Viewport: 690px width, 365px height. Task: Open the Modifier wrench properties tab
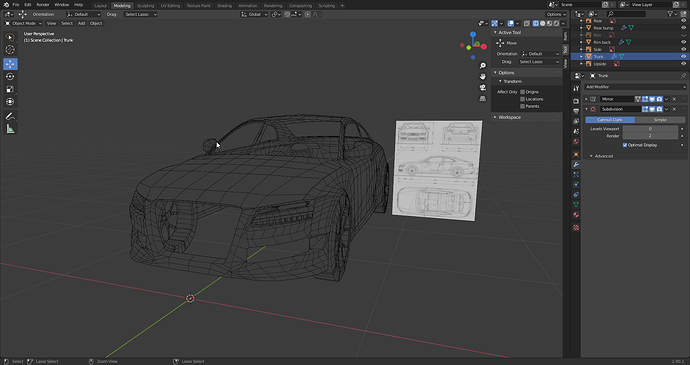[x=576, y=165]
